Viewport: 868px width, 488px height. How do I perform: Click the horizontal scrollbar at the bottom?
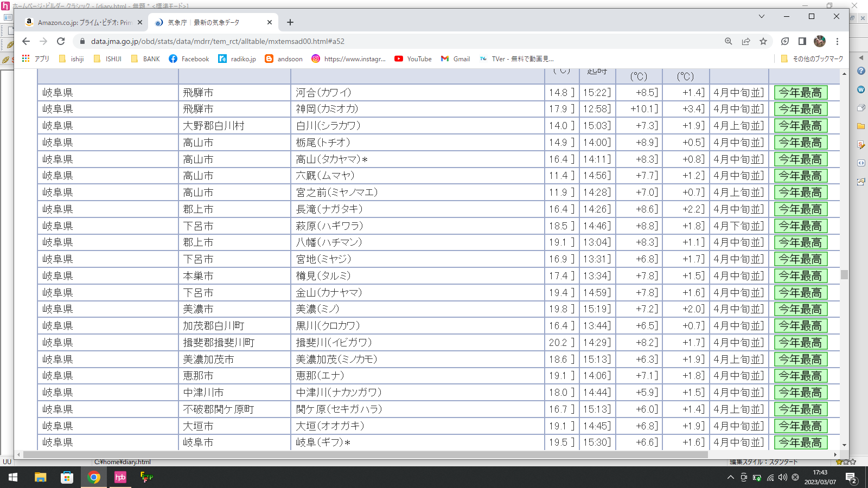pos(363,454)
